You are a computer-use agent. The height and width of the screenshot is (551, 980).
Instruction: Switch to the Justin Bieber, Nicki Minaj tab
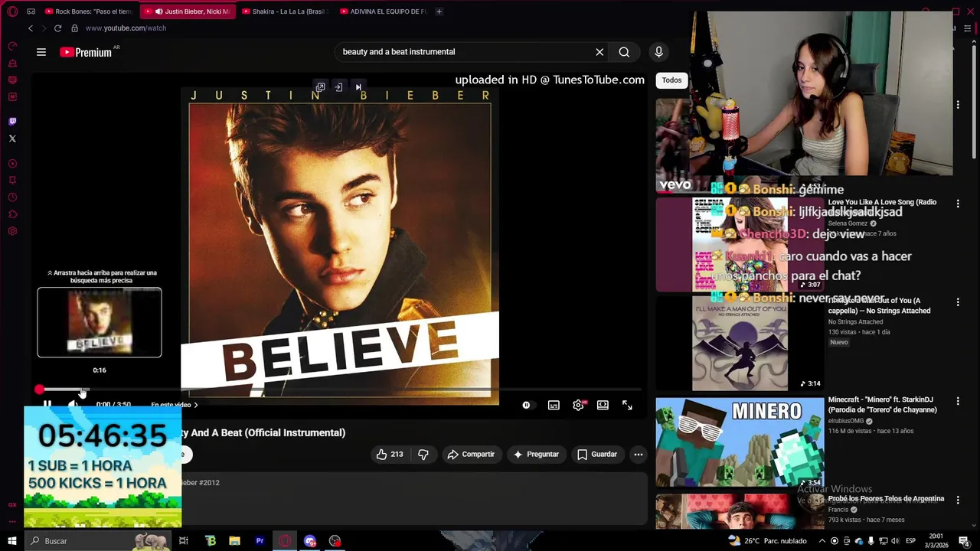click(188, 11)
